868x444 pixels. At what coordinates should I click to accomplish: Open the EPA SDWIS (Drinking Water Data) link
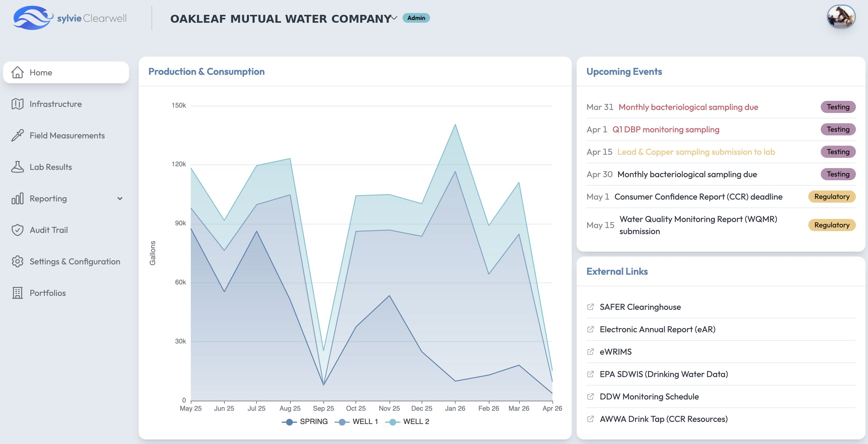(664, 374)
